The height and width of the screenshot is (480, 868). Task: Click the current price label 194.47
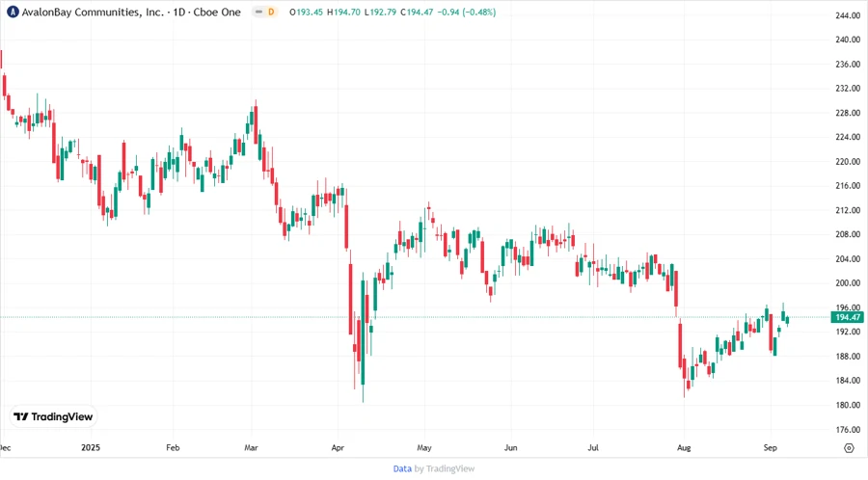(x=848, y=317)
